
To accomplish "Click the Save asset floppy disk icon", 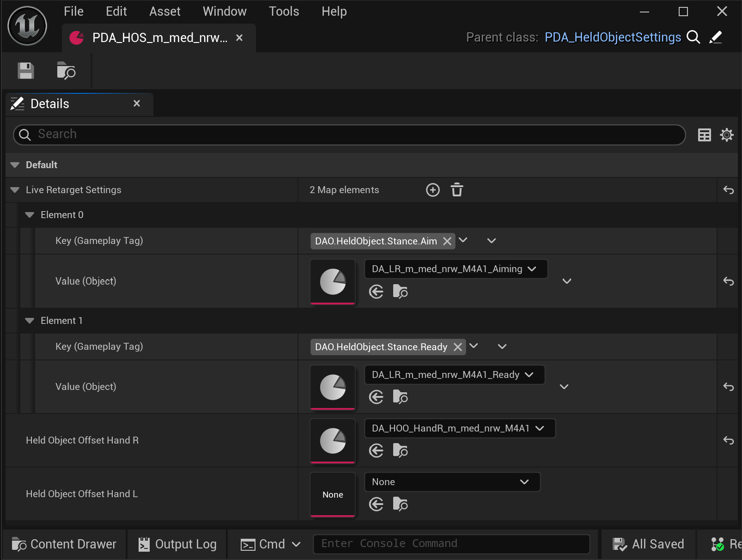I will pos(26,71).
